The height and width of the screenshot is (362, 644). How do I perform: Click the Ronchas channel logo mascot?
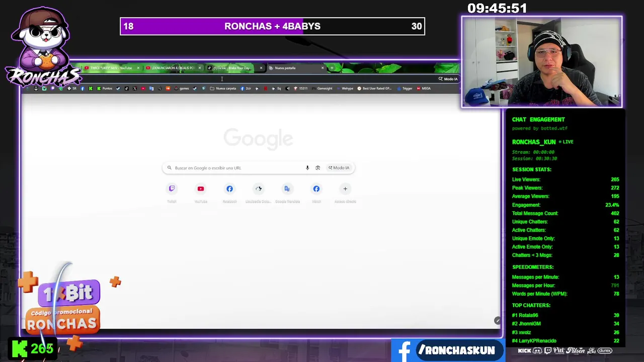tap(43, 46)
